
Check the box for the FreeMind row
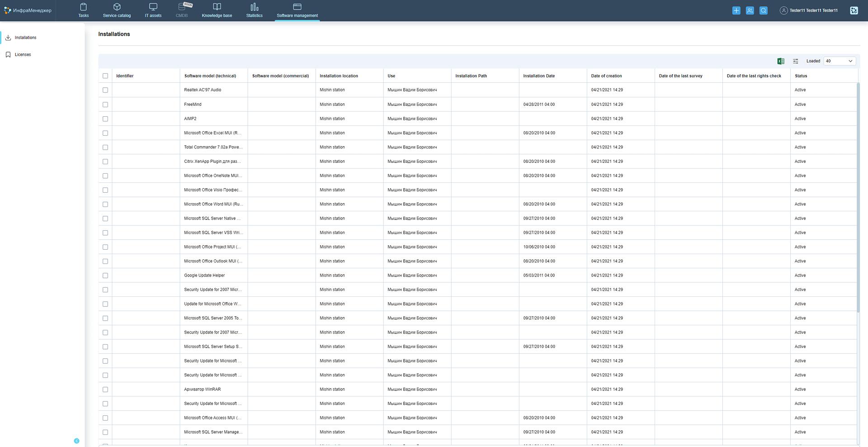[x=105, y=105]
